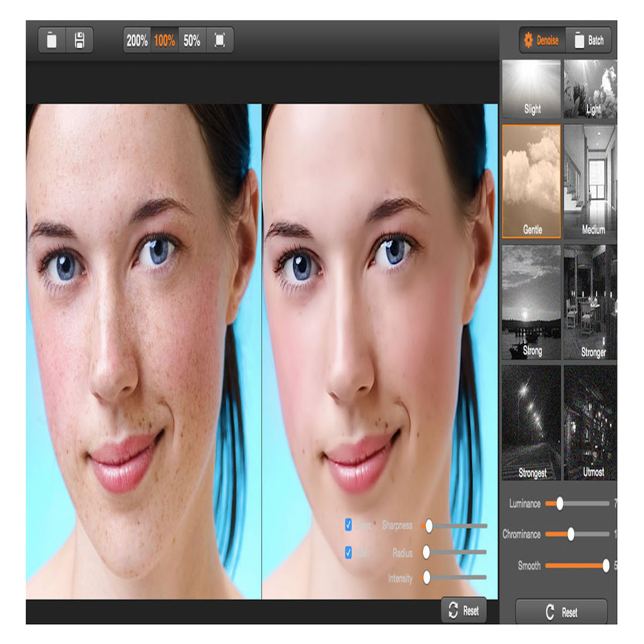Click the Chrominance label
Screen dimensions: 644x644
[x=522, y=534]
